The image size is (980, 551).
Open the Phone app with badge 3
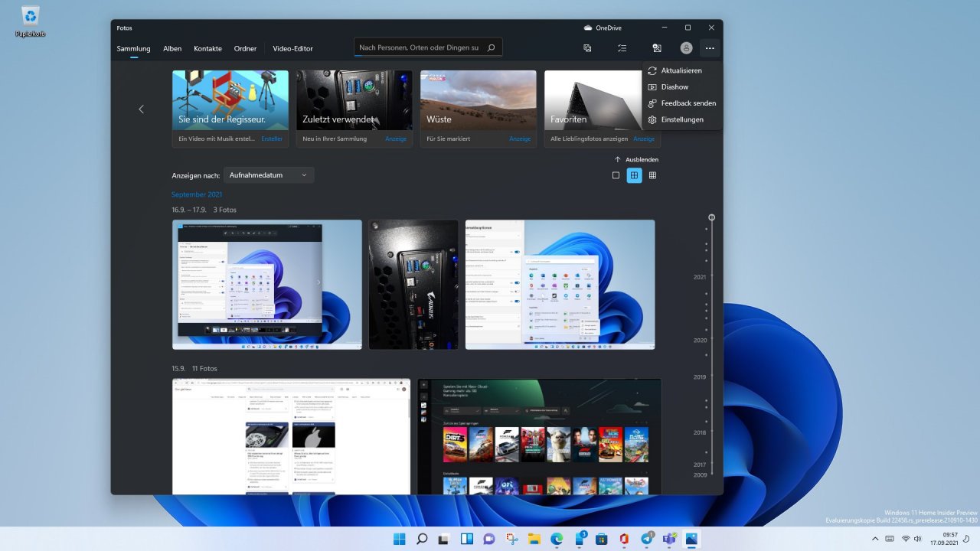(580, 539)
